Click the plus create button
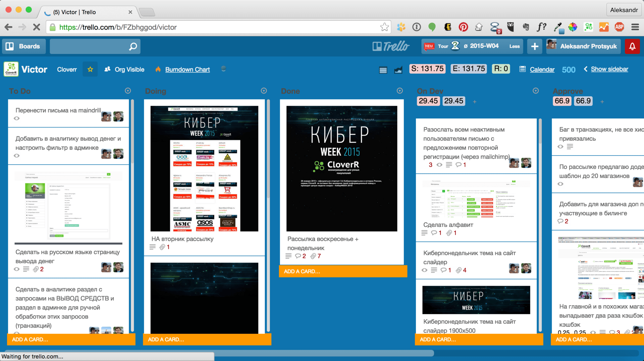 point(535,46)
